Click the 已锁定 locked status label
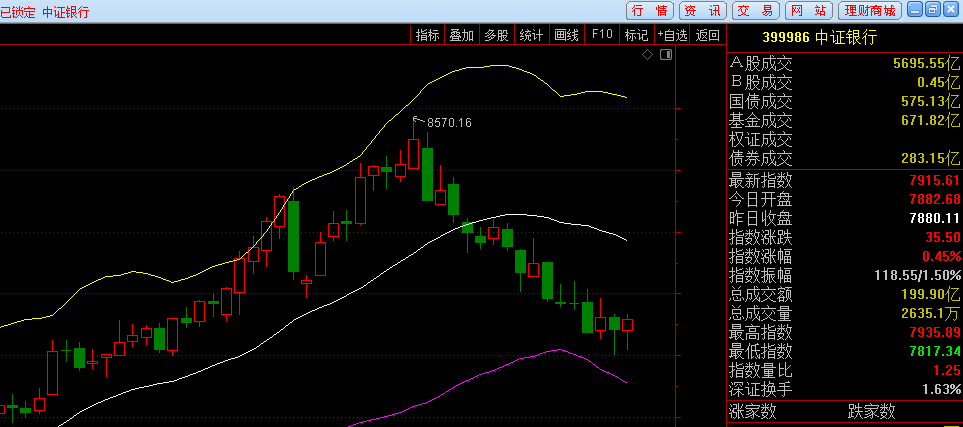Screen dimensions: 963x427 [x=18, y=12]
